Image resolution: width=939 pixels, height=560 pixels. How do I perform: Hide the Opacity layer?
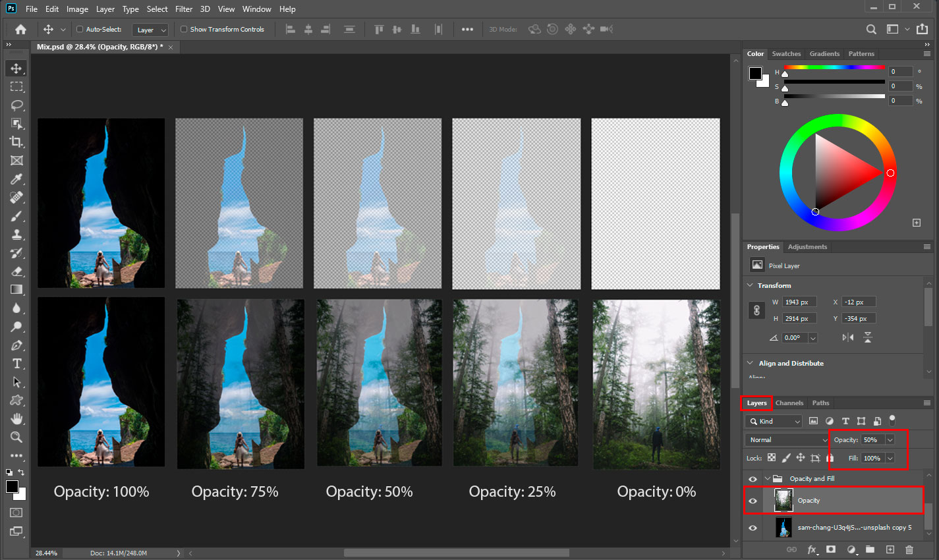[753, 500]
